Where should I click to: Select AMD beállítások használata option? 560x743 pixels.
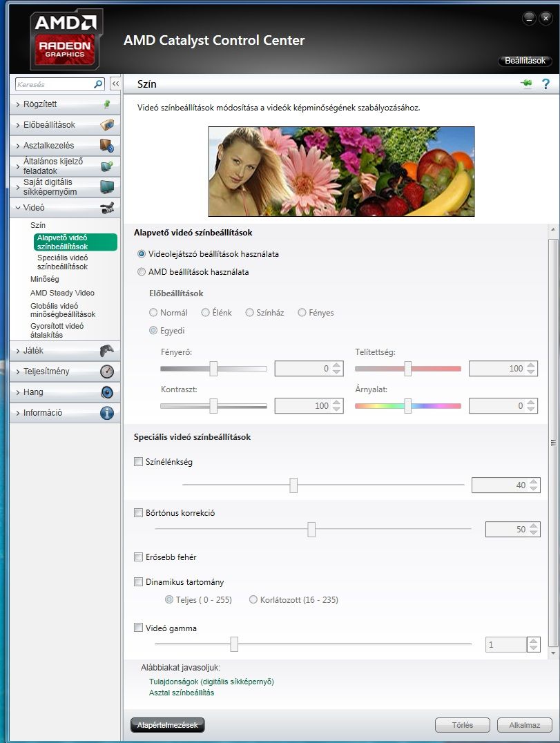pos(141,272)
